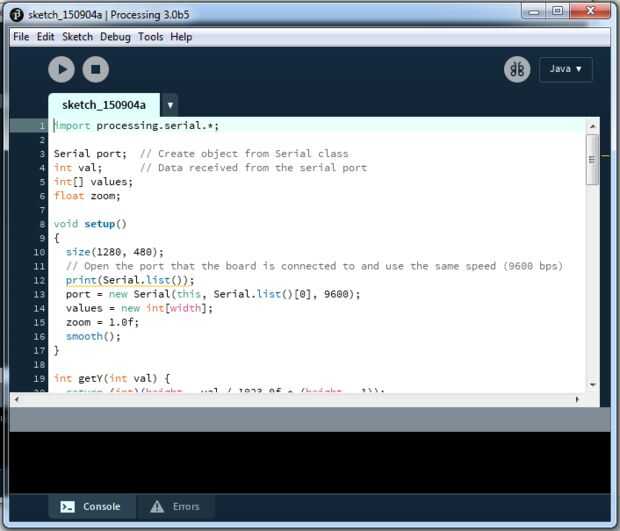Click 'port = new Serial' on line 13

click(x=118, y=294)
